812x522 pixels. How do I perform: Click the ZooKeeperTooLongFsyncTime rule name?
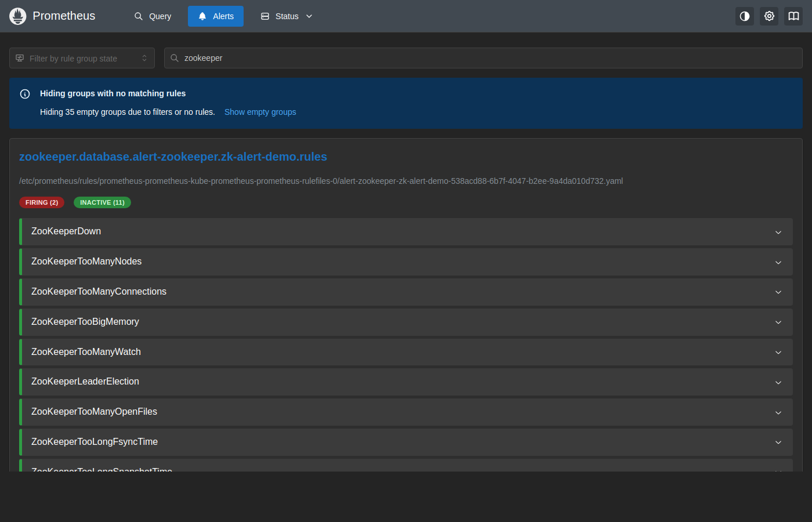95,442
